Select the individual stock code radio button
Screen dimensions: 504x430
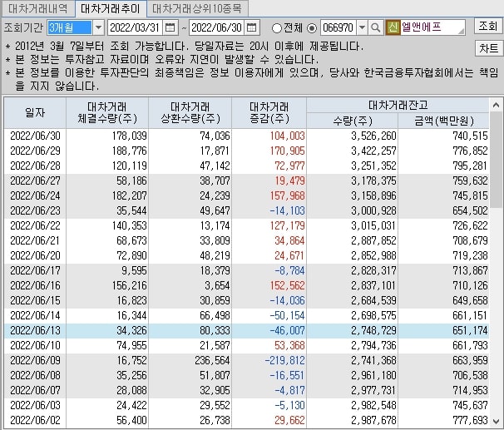pos(311,28)
